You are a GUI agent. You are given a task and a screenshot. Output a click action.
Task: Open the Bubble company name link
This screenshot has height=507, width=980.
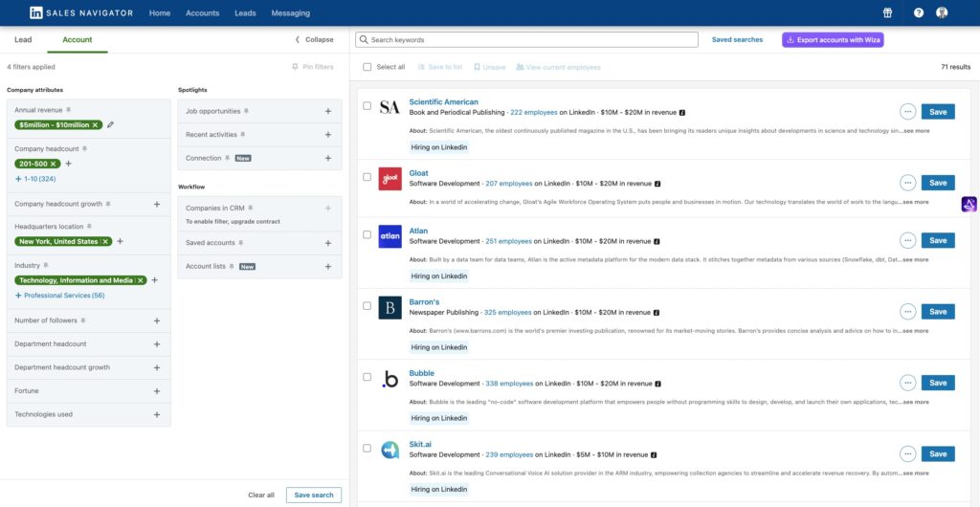point(421,373)
